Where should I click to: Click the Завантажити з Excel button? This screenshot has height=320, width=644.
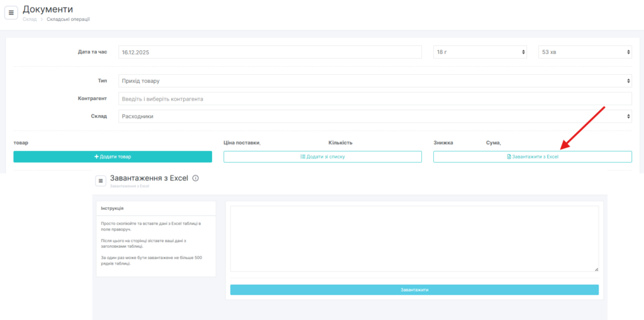[532, 157]
